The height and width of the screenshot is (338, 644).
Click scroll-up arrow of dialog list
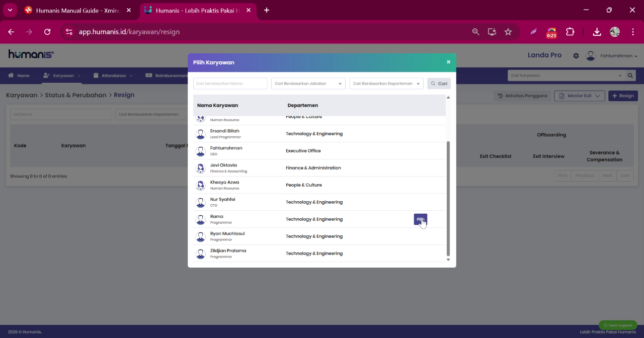[x=448, y=98]
